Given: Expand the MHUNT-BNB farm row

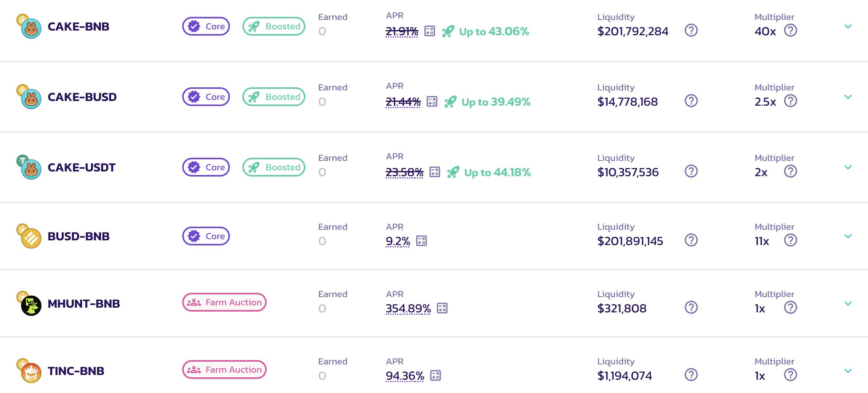Looking at the screenshot, I should pos(848,304).
